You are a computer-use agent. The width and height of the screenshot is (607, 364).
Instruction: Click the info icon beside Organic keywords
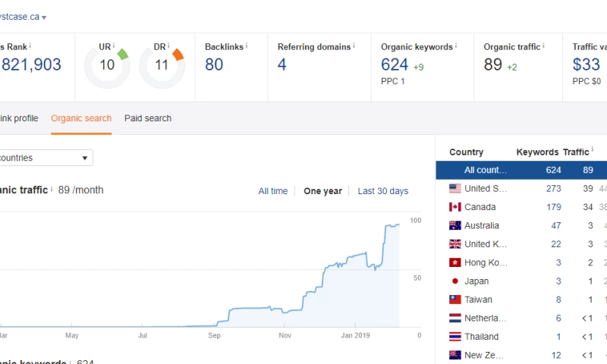[x=456, y=46]
